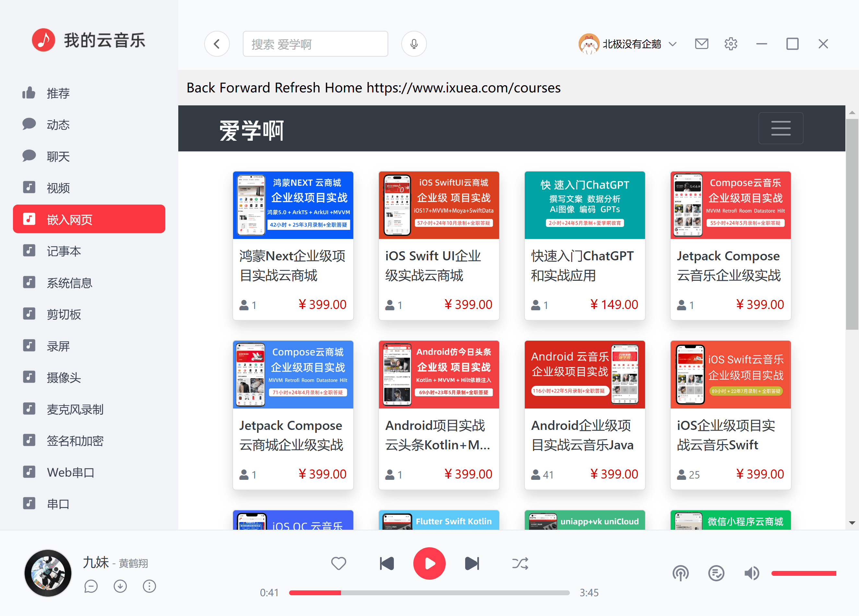
Task: Open the 动态 sidebar item
Action: click(89, 124)
